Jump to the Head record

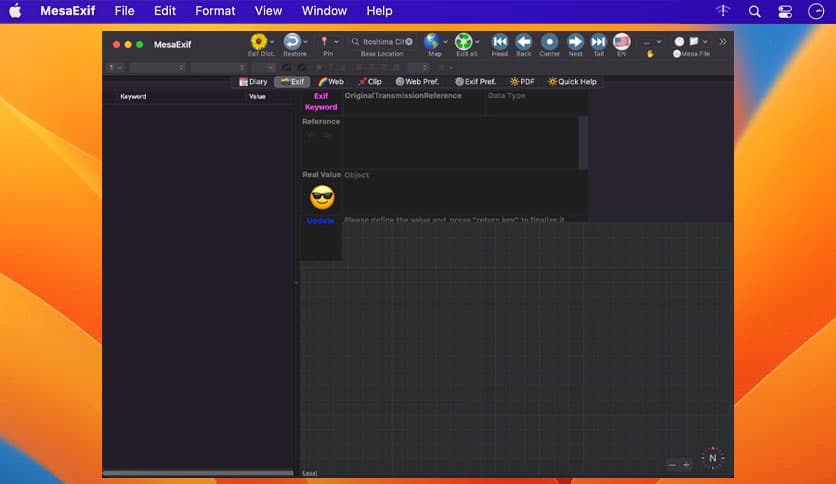click(x=500, y=42)
